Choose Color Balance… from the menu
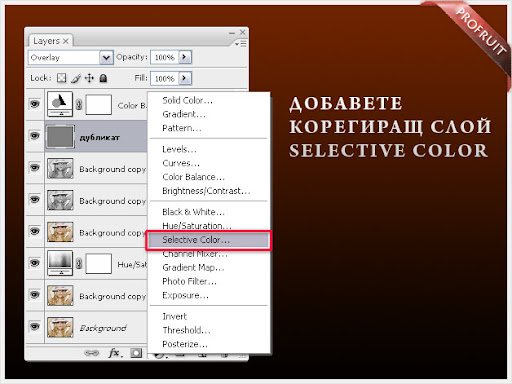The height and width of the screenshot is (384, 512). (193, 177)
